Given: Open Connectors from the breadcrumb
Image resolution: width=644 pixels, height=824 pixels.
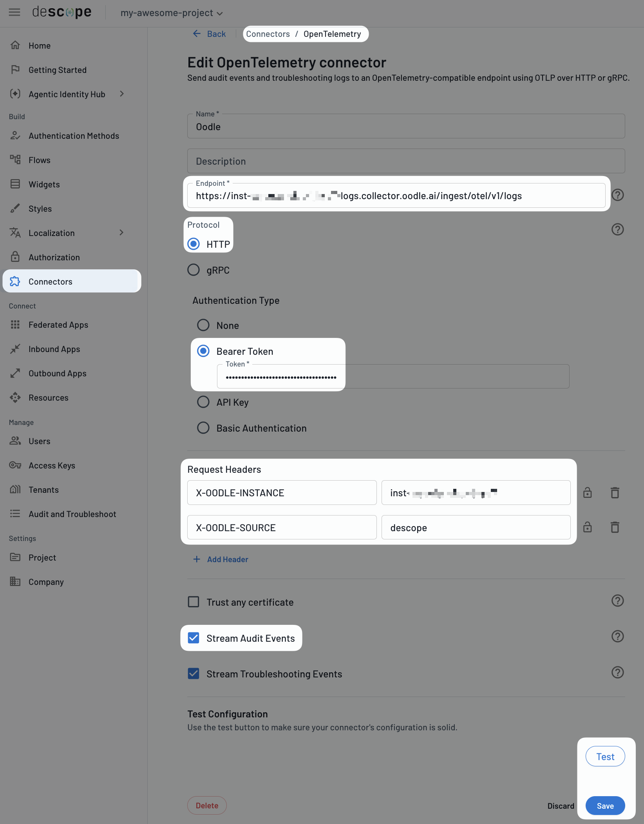Looking at the screenshot, I should [x=268, y=34].
